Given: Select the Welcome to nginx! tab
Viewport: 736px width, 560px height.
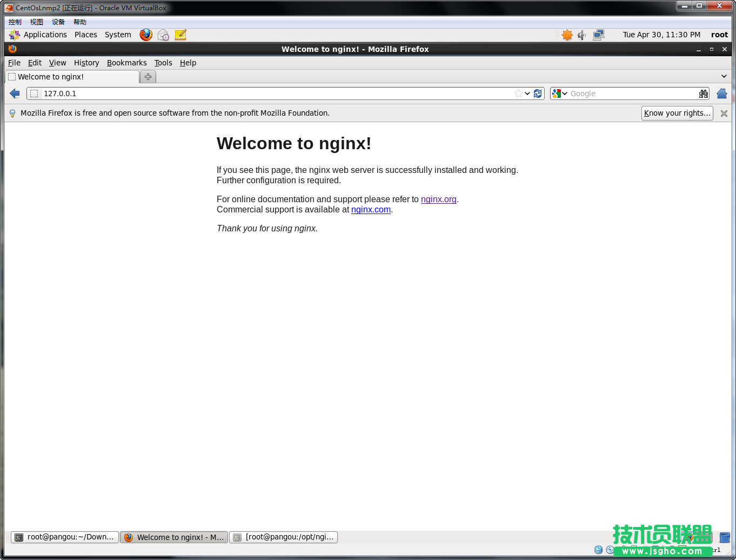Looking at the screenshot, I should pos(70,77).
